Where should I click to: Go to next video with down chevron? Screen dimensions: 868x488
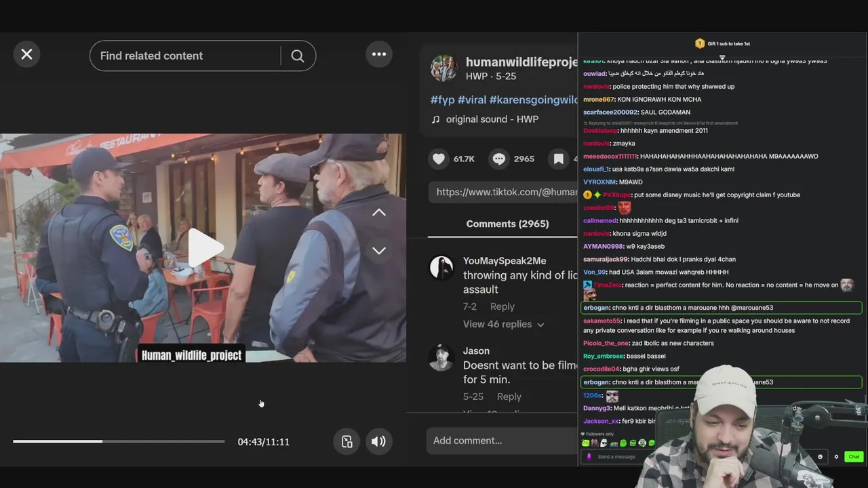(379, 251)
